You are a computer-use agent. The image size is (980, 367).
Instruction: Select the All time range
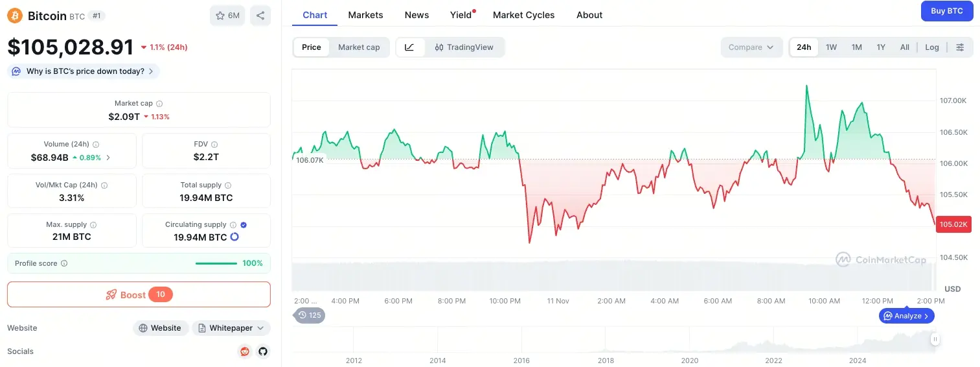coord(905,47)
